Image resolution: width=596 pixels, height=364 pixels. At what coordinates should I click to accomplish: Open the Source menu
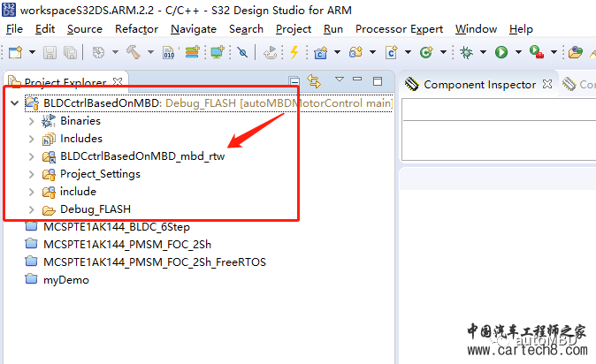coord(85,29)
